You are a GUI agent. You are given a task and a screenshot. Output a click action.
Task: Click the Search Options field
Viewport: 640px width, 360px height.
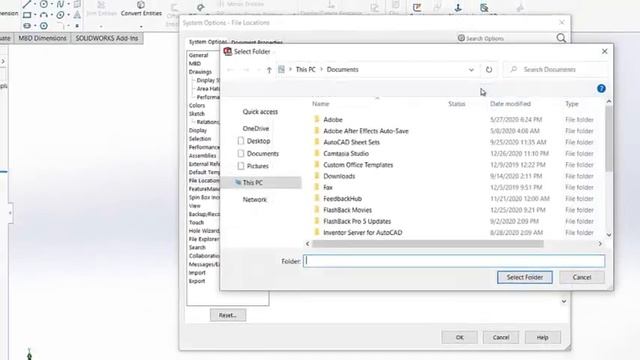click(506, 38)
